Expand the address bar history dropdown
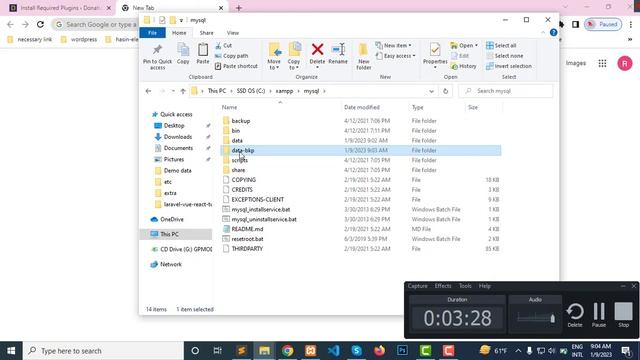 click(431, 91)
